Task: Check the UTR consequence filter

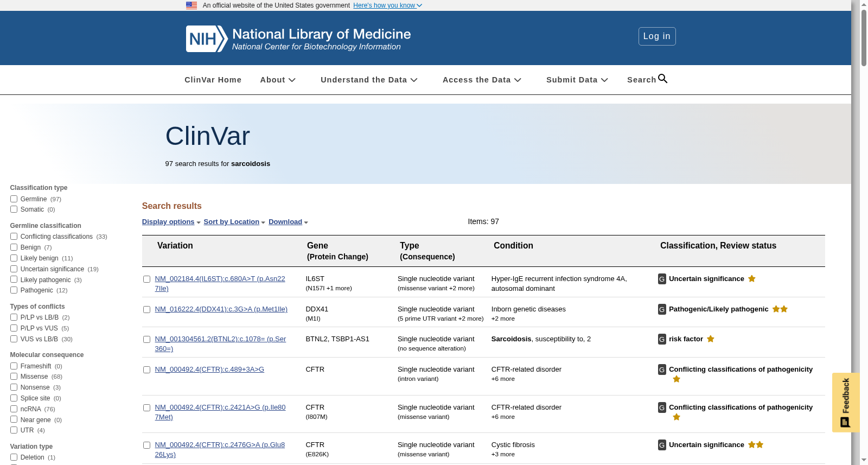Action: [x=14, y=430]
